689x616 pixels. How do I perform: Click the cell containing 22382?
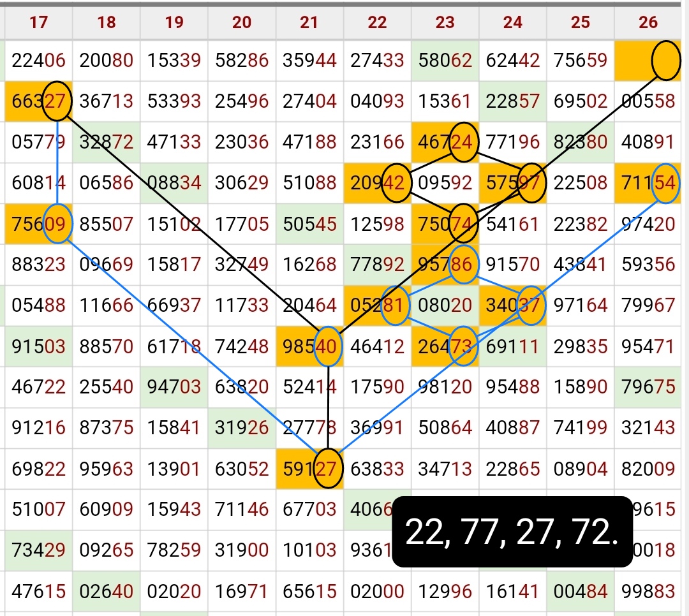coord(581,224)
